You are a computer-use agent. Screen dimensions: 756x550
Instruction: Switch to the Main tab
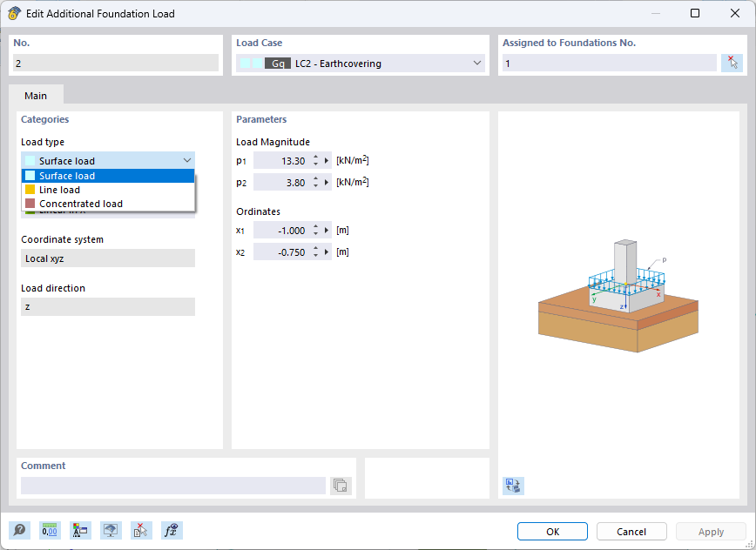coord(36,96)
